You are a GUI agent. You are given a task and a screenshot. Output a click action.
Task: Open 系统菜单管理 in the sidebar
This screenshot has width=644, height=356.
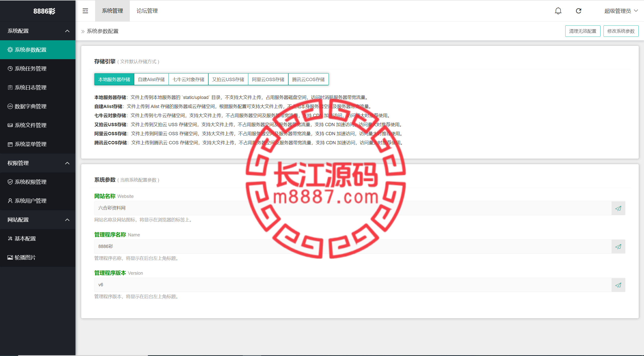(38, 144)
